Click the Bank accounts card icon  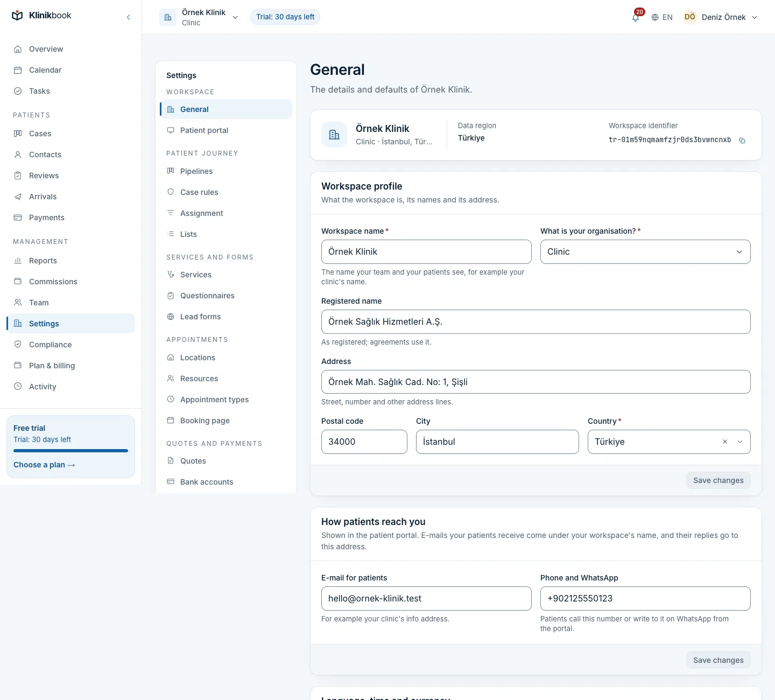(171, 482)
